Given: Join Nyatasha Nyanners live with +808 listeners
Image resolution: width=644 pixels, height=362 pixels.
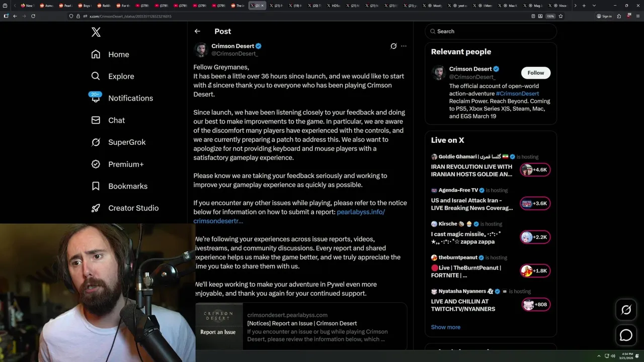Looking at the screenshot, I should point(535,305).
